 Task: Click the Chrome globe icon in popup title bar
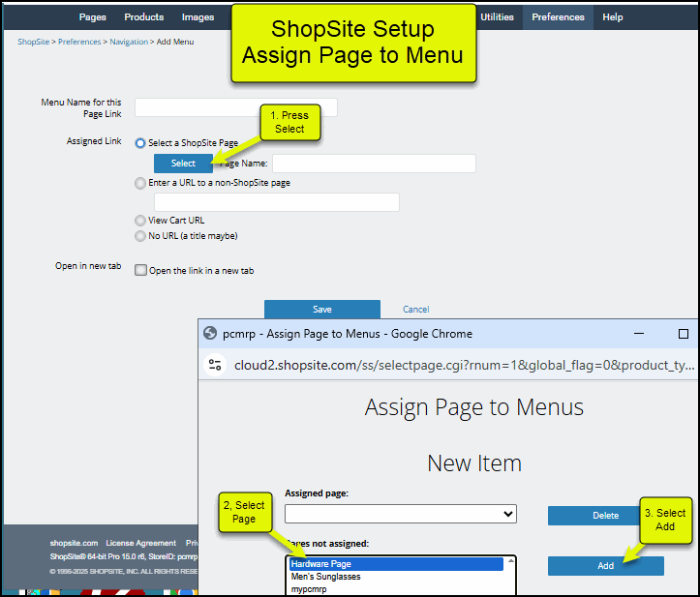tap(210, 334)
